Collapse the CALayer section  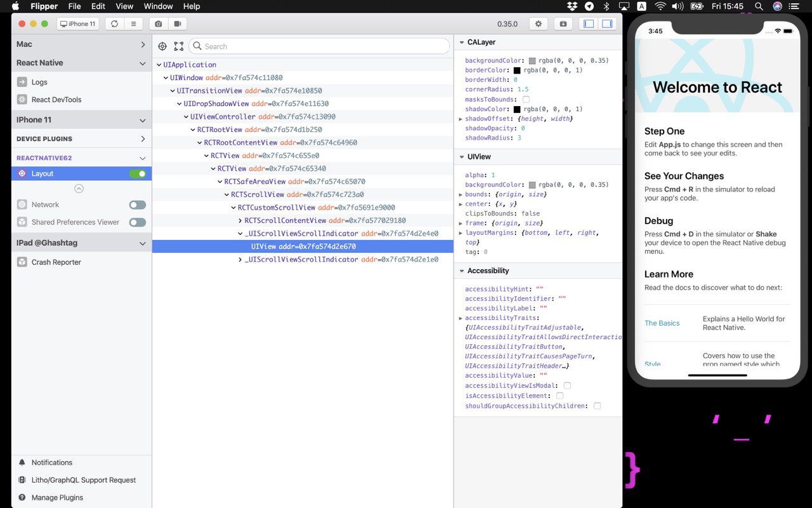pyautogui.click(x=461, y=43)
